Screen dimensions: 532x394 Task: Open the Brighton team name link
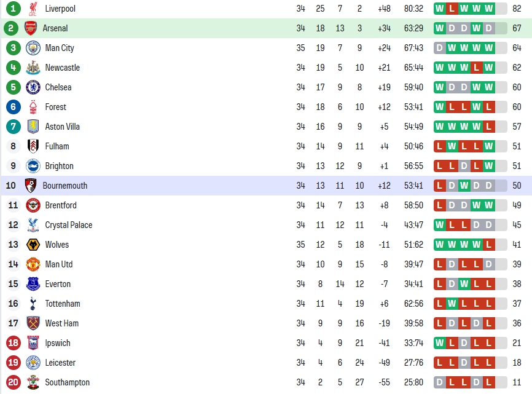tap(60, 166)
